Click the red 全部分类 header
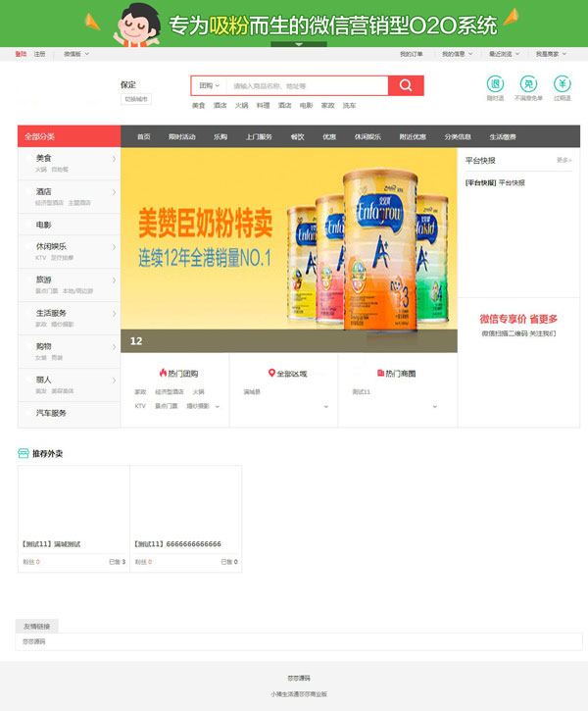588x711 pixels. click(x=69, y=136)
